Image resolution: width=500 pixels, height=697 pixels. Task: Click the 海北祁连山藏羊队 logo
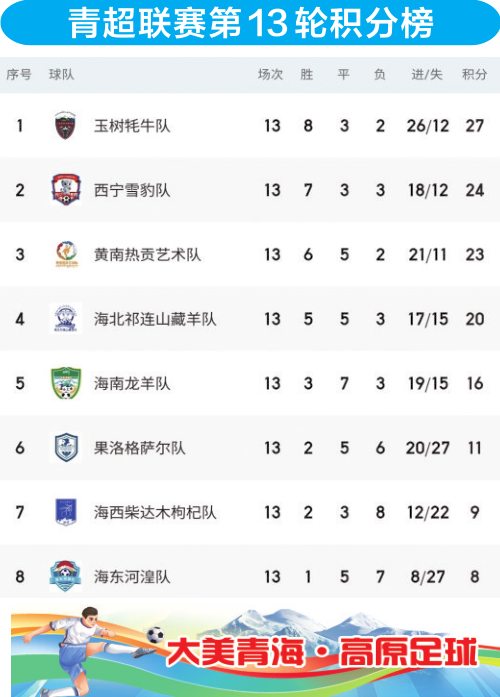coord(66,318)
